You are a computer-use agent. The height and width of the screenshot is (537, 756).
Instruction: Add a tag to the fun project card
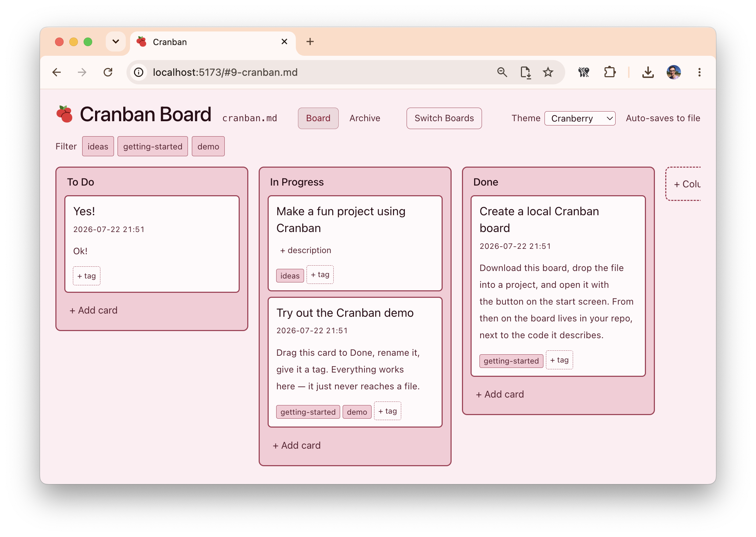[x=320, y=275]
